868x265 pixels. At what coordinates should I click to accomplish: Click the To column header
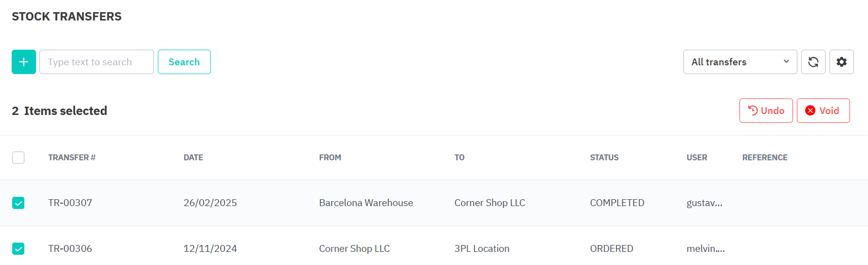point(459,157)
